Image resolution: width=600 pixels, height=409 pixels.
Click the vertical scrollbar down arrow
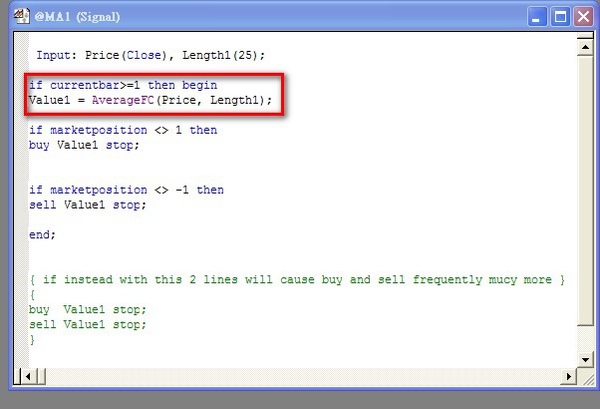tap(585, 360)
